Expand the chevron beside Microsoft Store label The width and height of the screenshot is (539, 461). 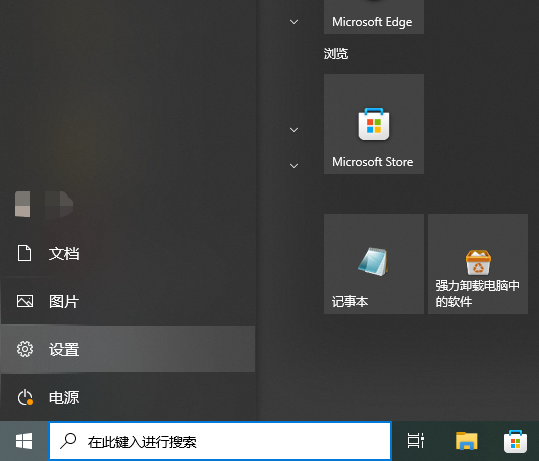coord(294,166)
